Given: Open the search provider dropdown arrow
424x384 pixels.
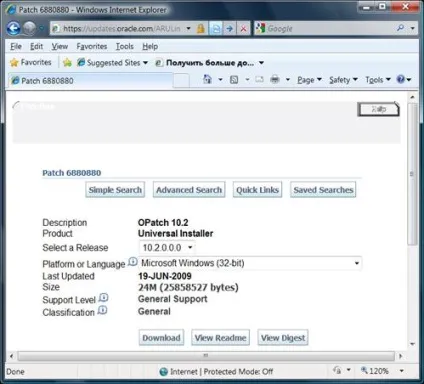Looking at the screenshot, I should coord(412,29).
